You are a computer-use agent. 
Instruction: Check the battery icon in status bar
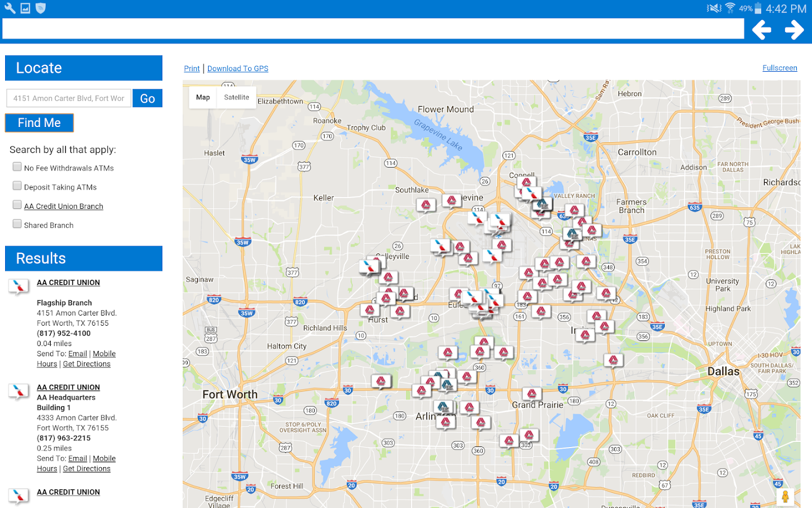758,8
